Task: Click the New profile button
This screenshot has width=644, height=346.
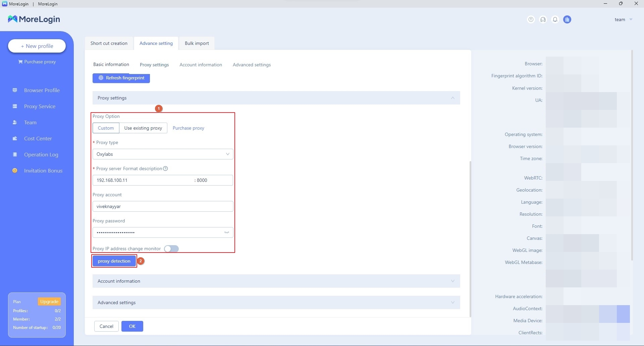Action: point(37,46)
